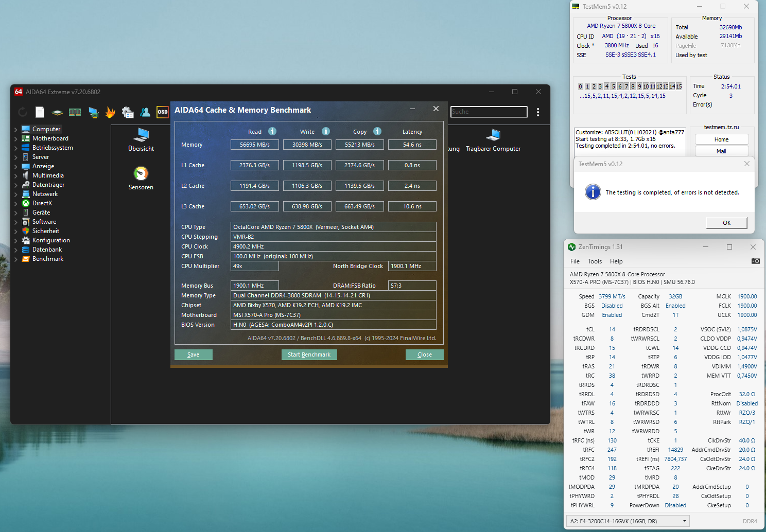This screenshot has width=766, height=532.
Task: Click the monitor with network card toolbar icon
Action: pyautogui.click(x=93, y=112)
